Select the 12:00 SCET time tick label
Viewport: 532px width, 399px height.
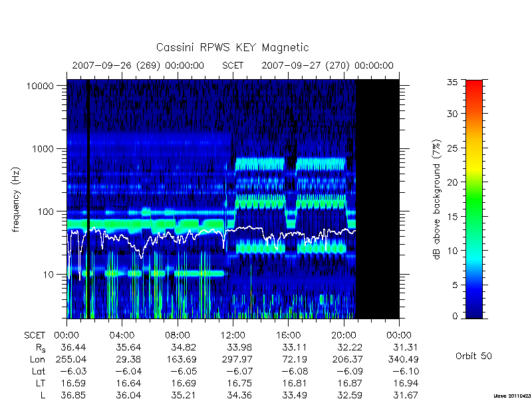pos(233,336)
